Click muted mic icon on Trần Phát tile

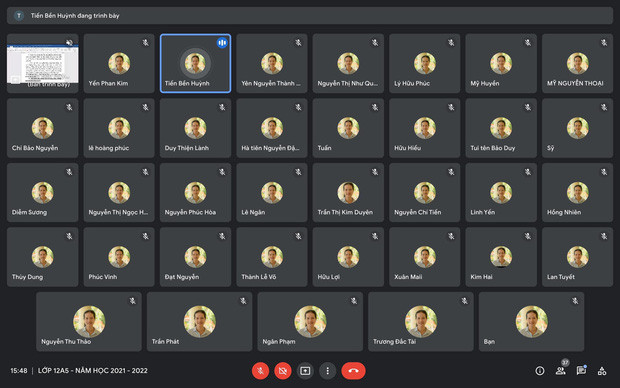(243, 301)
